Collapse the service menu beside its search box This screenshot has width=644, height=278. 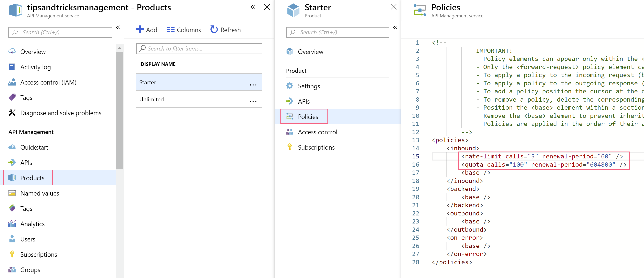(118, 28)
